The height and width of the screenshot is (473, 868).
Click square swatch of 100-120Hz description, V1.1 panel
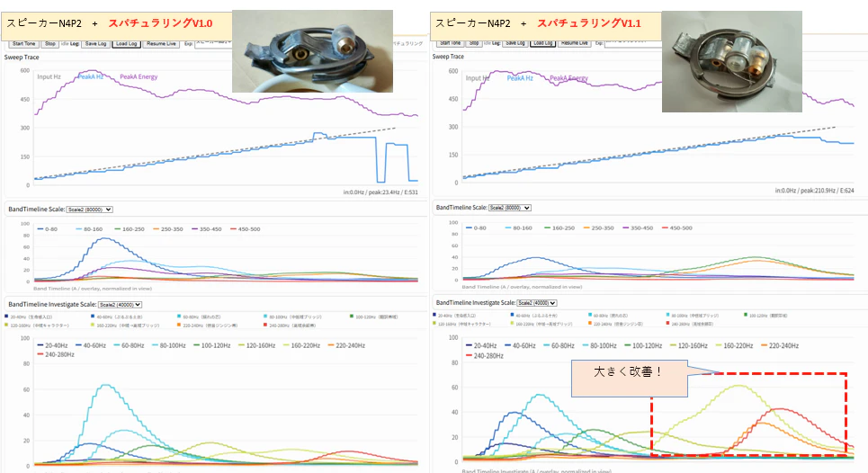click(x=746, y=315)
